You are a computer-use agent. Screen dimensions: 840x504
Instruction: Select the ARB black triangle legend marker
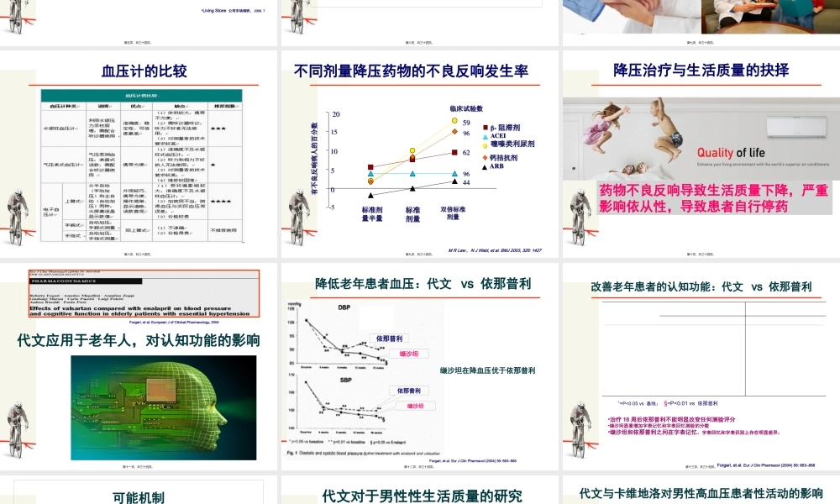483,167
